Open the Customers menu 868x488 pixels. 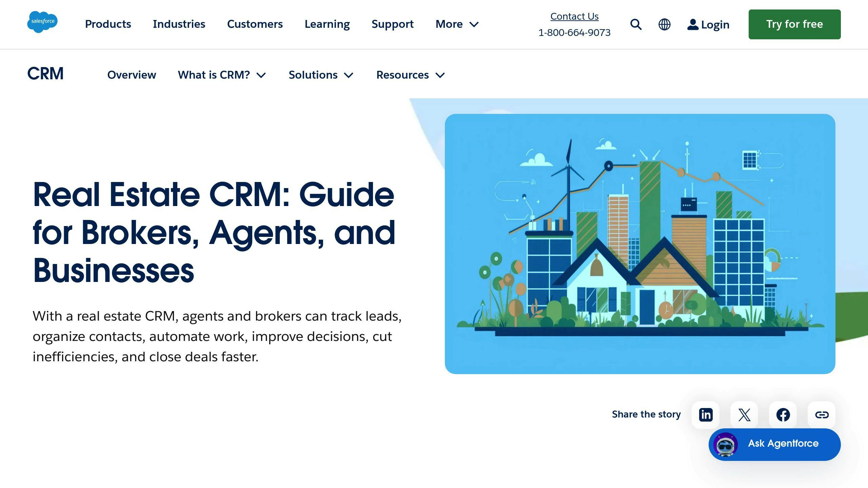click(255, 24)
